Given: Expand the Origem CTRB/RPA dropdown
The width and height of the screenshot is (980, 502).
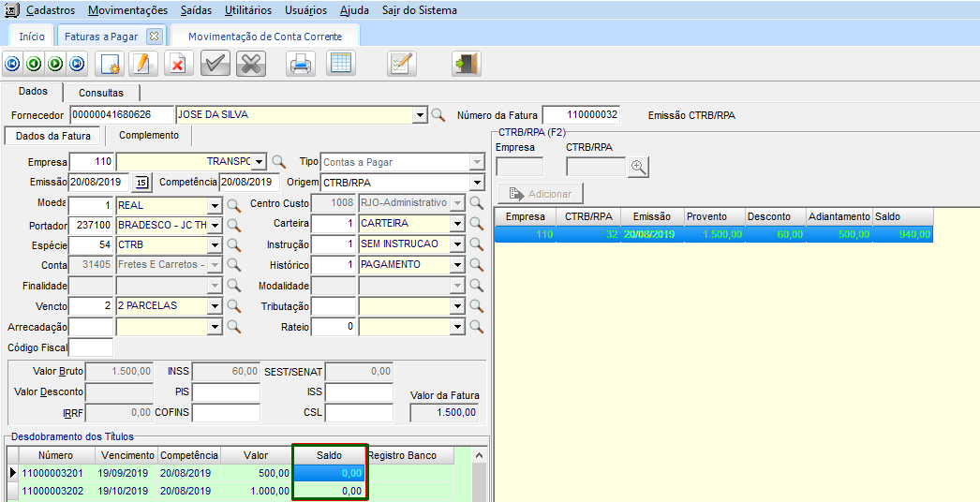Looking at the screenshot, I should pos(477,182).
